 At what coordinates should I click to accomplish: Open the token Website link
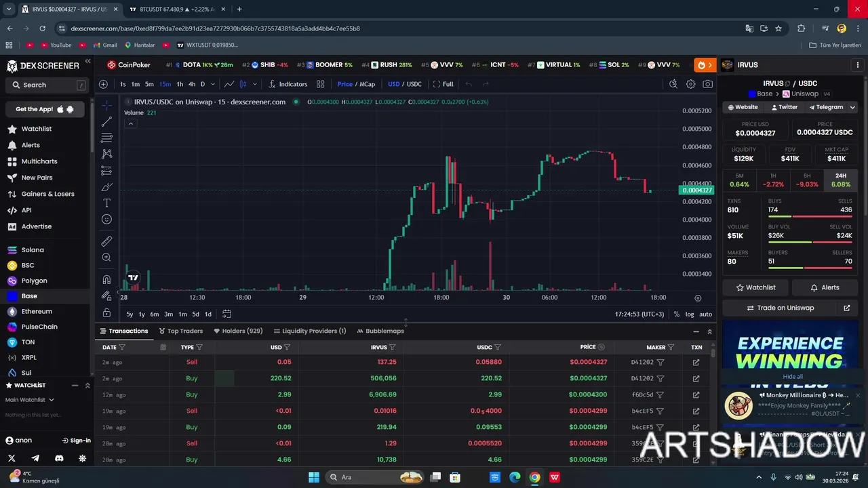[x=743, y=107]
